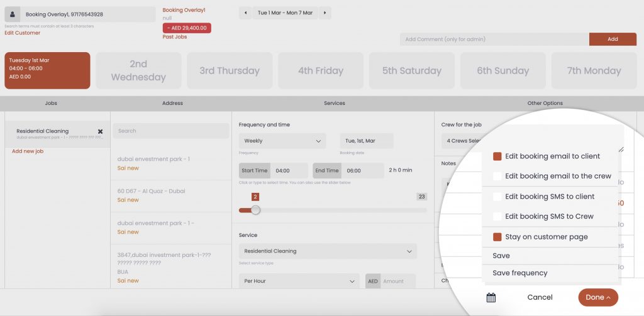644x316 pixels.
Task: Select Save frequency from the Done menu
Action: point(520,273)
